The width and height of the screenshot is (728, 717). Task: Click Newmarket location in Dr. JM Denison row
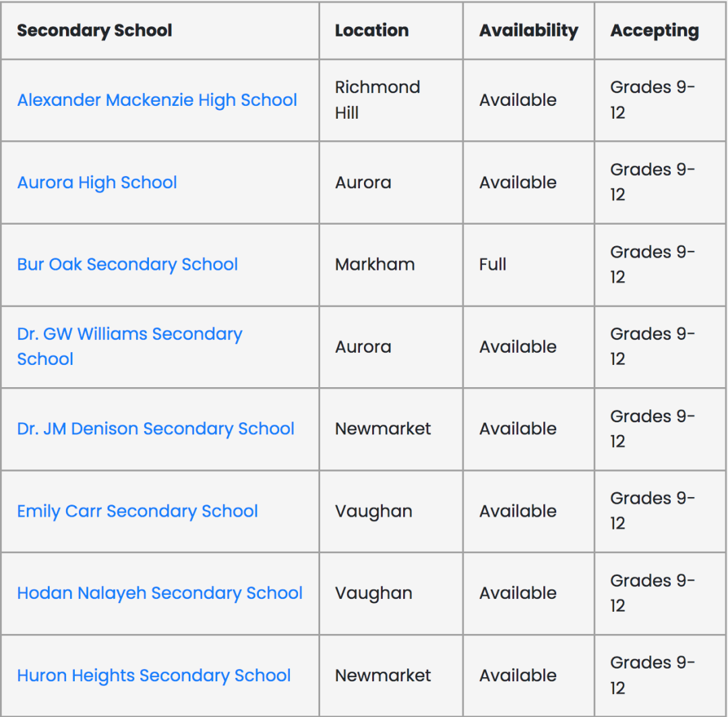(383, 429)
